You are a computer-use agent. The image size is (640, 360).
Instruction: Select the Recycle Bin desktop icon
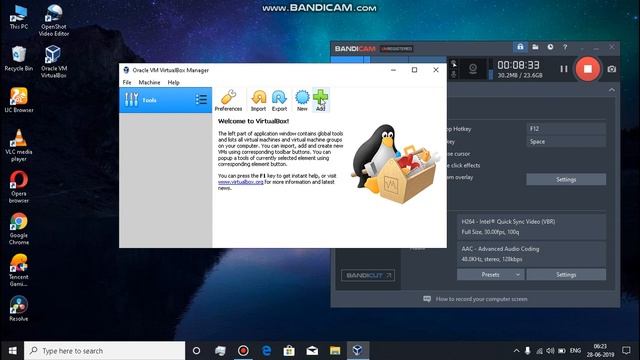click(x=19, y=58)
